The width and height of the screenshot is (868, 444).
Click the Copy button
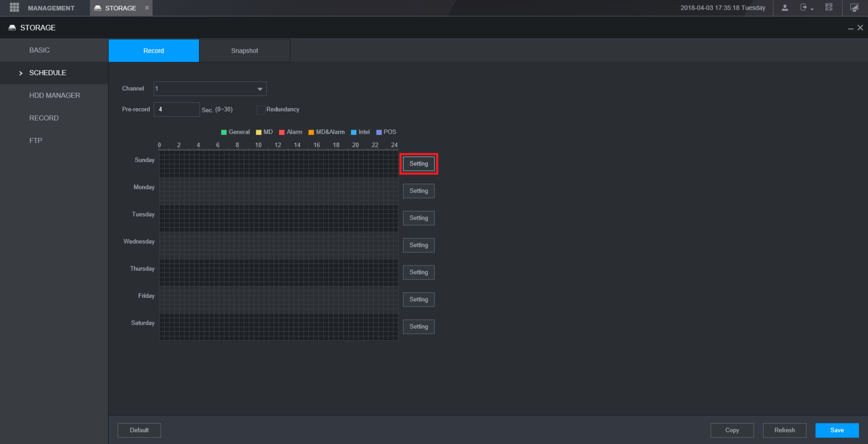pyautogui.click(x=732, y=430)
